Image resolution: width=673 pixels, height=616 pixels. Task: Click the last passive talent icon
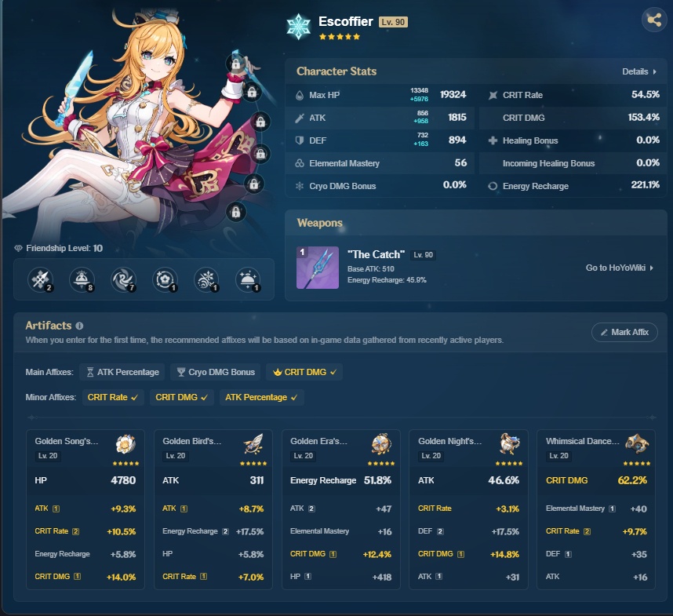point(248,280)
